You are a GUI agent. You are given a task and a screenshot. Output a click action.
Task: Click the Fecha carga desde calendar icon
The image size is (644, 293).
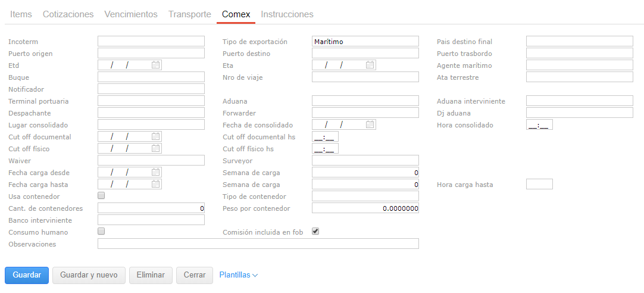pyautogui.click(x=155, y=172)
